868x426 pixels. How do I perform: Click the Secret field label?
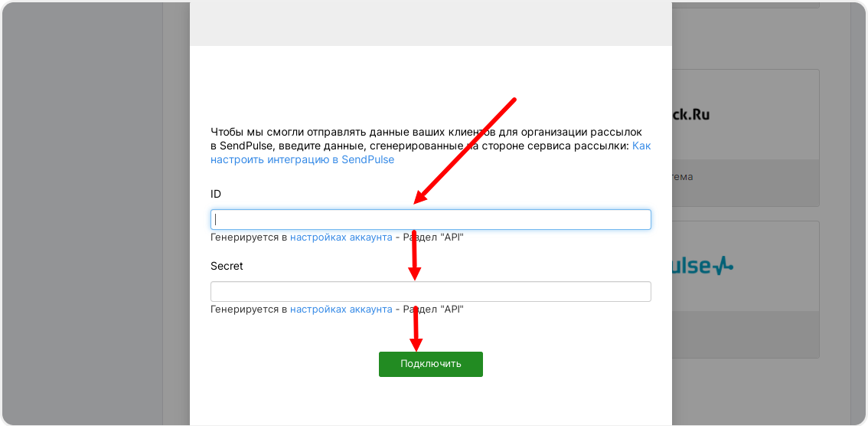[x=227, y=266]
